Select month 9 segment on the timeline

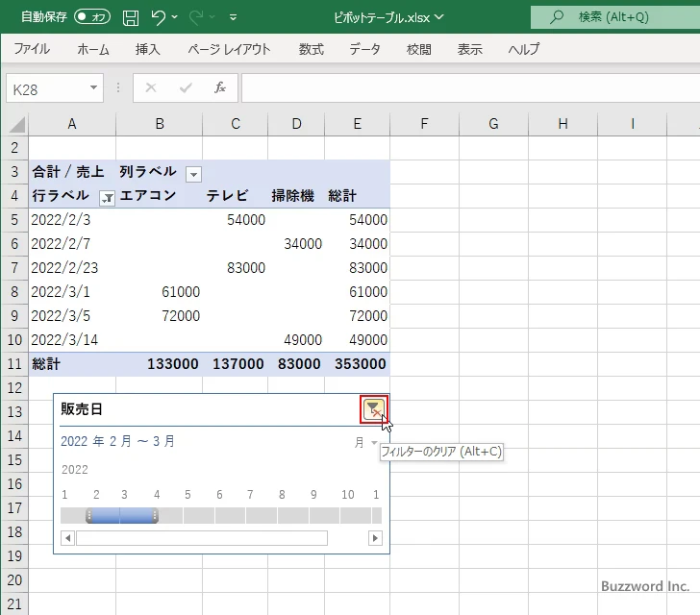click(x=324, y=515)
